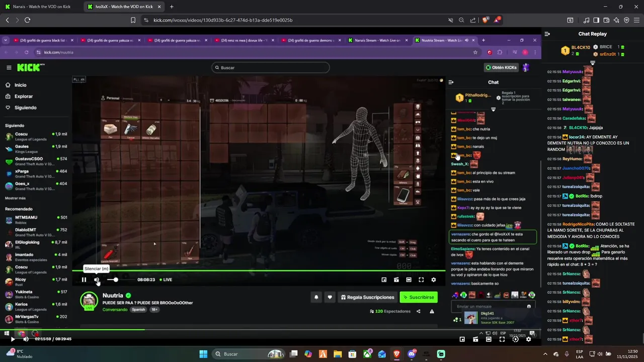This screenshot has height=362, width=644.
Task: Seek on the inner stream green progress bar
Action: pos(258,271)
